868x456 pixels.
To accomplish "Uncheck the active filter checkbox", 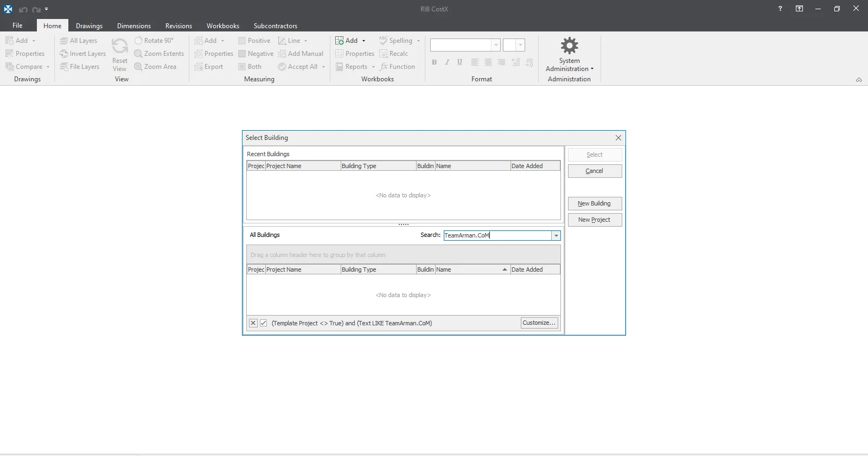I will [264, 323].
